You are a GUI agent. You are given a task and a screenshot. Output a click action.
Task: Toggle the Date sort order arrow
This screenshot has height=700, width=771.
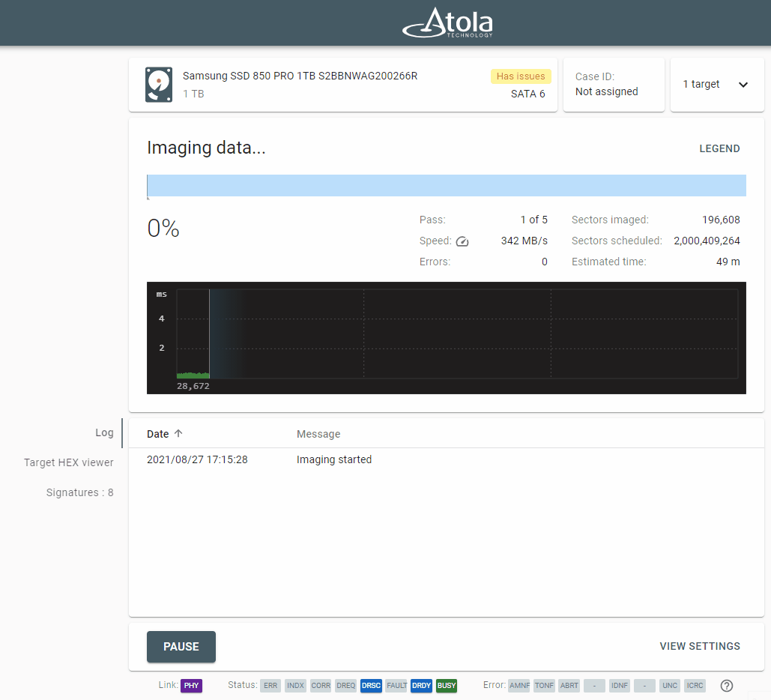[x=178, y=433]
